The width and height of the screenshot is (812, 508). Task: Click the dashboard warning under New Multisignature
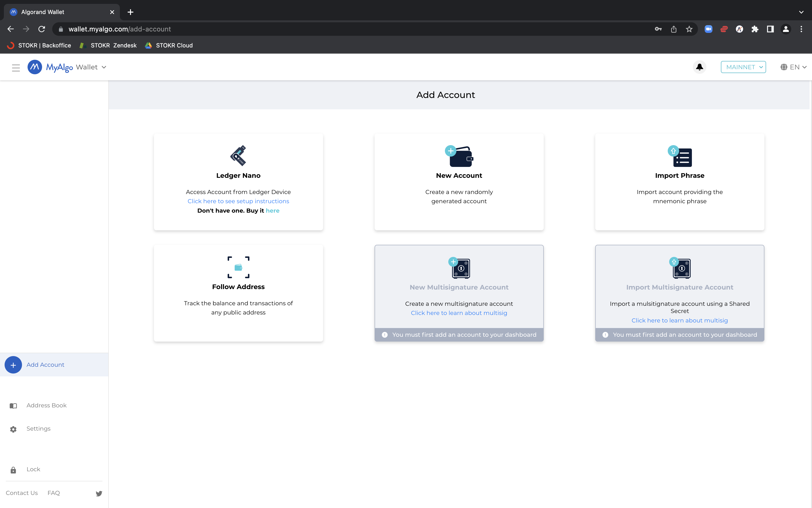tap(459, 335)
